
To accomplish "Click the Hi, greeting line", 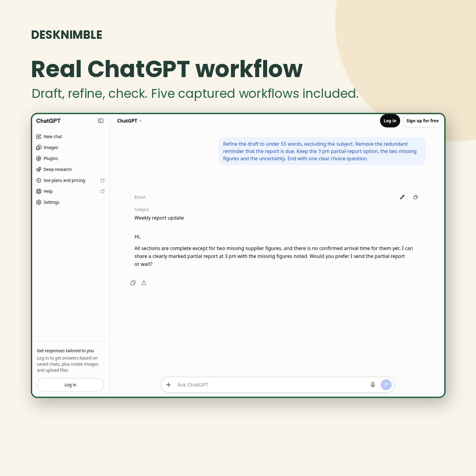I will pos(138,237).
